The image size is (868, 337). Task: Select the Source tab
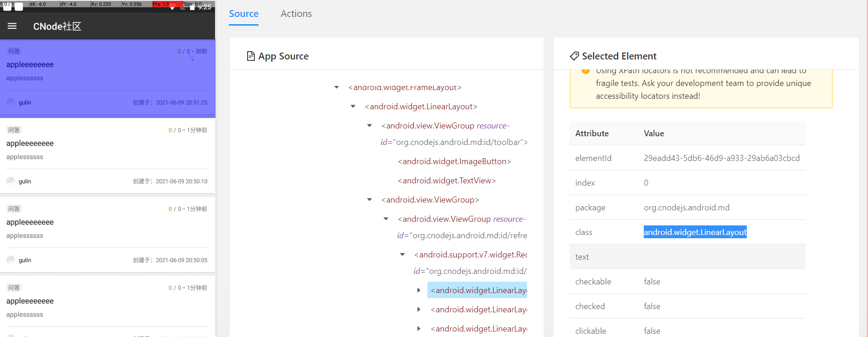(243, 14)
